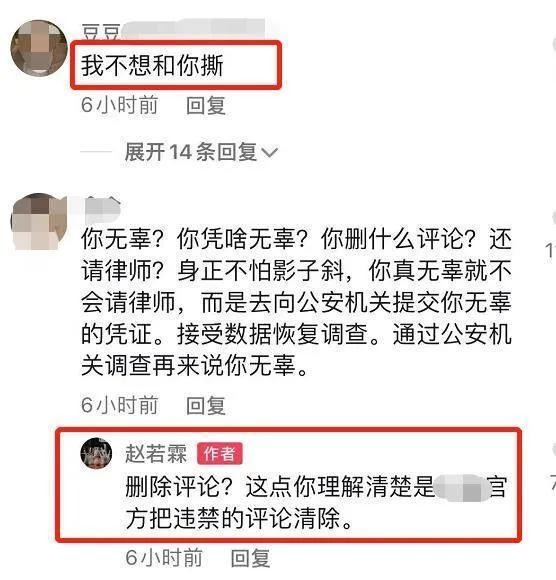This screenshot has width=556, height=580.
Task: Open the 豆豆 username at the top
Action: point(101,31)
